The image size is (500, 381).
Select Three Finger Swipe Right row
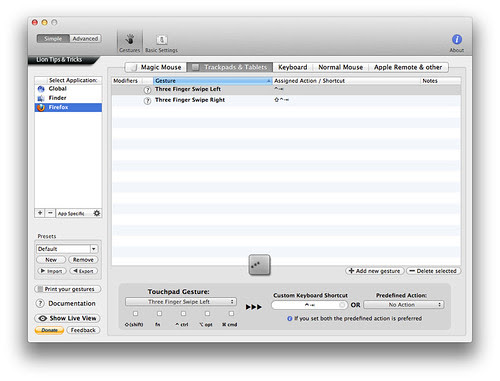[x=286, y=100]
